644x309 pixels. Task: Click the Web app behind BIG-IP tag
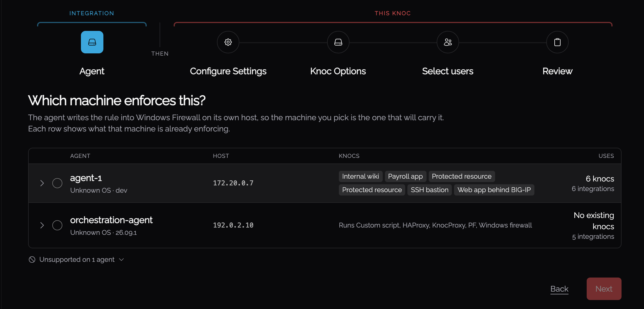(x=494, y=190)
